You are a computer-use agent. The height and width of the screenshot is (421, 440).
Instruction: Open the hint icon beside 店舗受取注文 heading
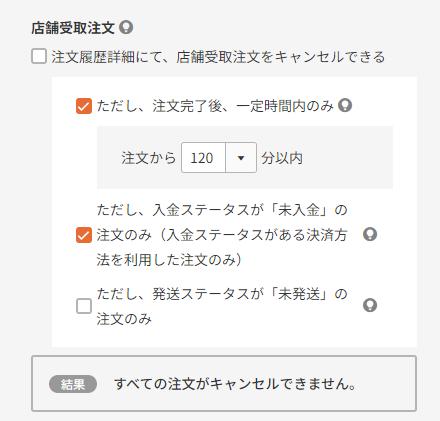tap(126, 27)
